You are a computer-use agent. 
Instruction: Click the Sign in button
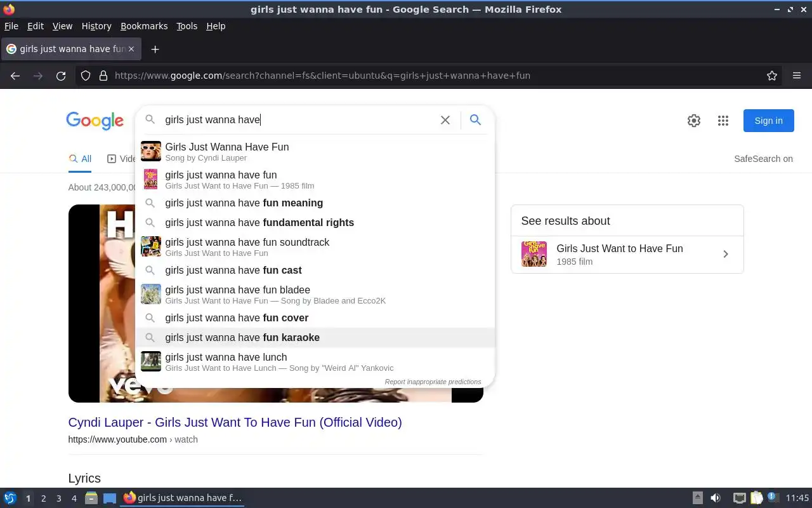tap(768, 121)
